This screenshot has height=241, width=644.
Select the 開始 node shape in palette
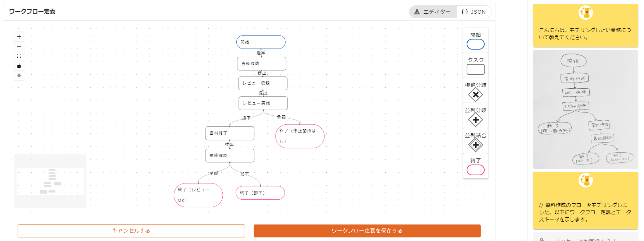[x=475, y=44]
